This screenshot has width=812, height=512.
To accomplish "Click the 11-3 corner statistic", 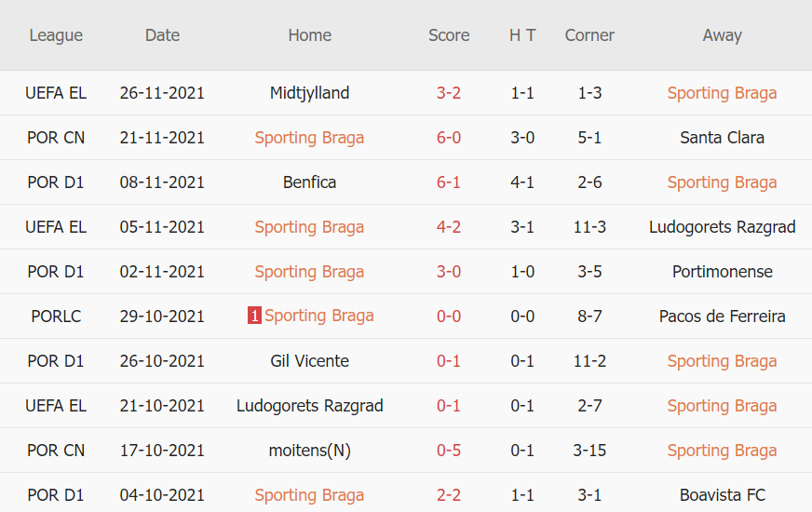I will pos(589,227).
